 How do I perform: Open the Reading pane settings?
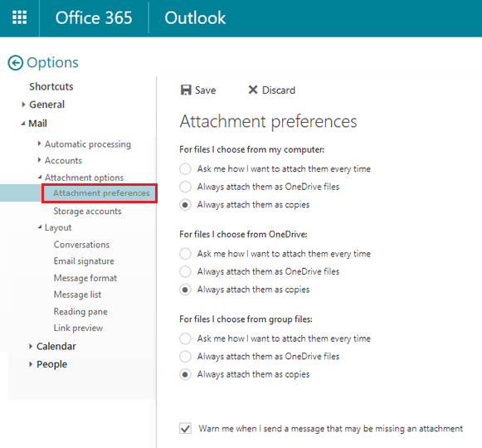tap(80, 311)
